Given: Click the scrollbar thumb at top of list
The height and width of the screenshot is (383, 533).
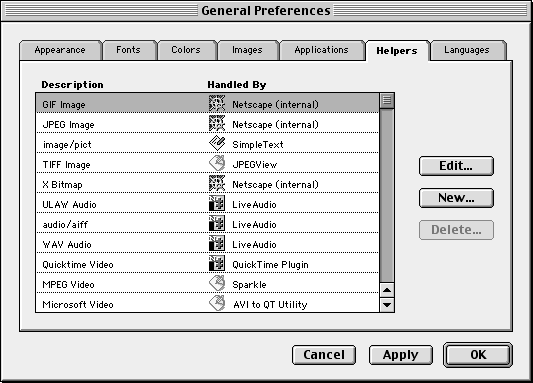Looking at the screenshot, I should pos(387,101).
